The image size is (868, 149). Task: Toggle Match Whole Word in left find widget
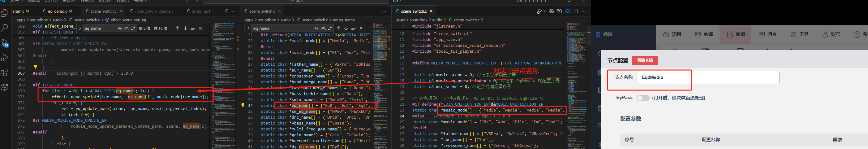point(126,28)
